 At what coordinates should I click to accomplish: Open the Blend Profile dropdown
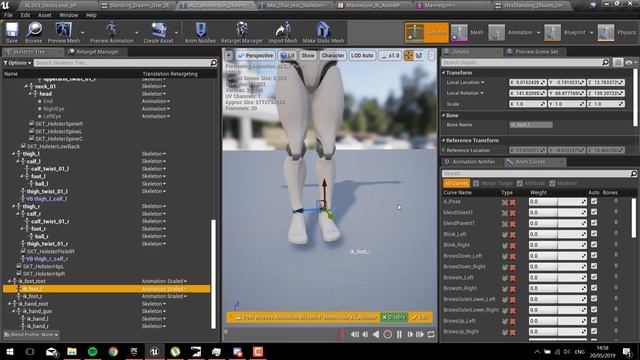point(31,335)
